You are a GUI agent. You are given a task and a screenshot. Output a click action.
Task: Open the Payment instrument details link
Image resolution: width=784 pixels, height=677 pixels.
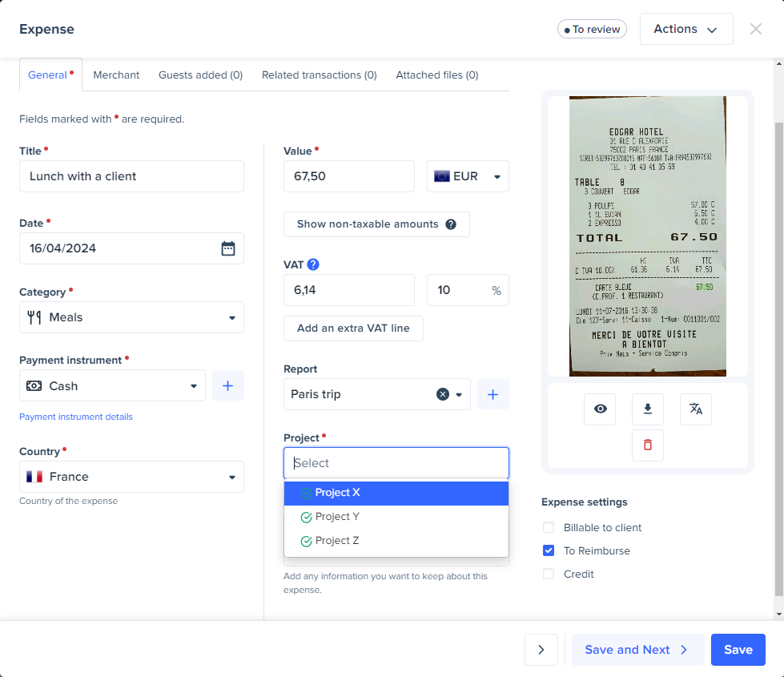(76, 417)
